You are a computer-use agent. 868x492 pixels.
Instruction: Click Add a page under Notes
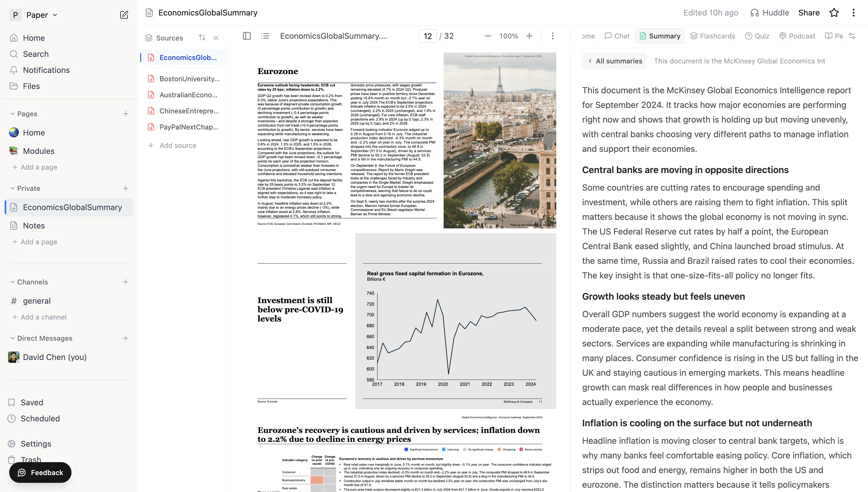click(35, 242)
